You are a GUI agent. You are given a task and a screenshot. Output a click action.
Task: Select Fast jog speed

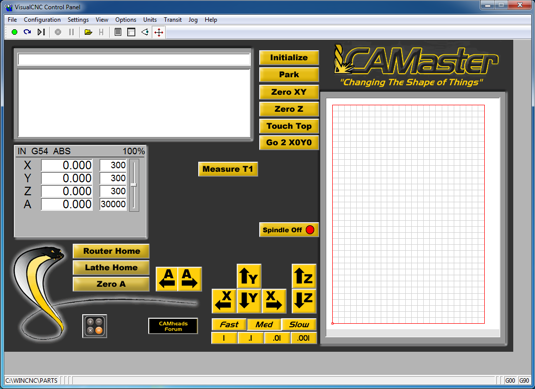pyautogui.click(x=229, y=325)
